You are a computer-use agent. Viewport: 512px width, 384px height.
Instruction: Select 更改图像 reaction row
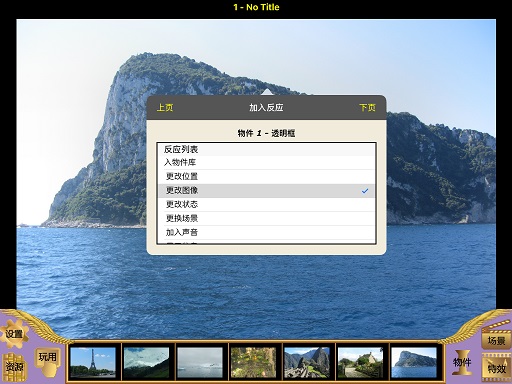point(266,191)
